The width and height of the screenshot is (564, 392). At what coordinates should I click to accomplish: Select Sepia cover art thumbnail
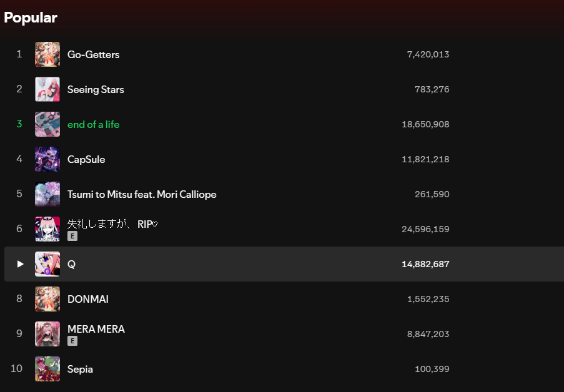47,369
